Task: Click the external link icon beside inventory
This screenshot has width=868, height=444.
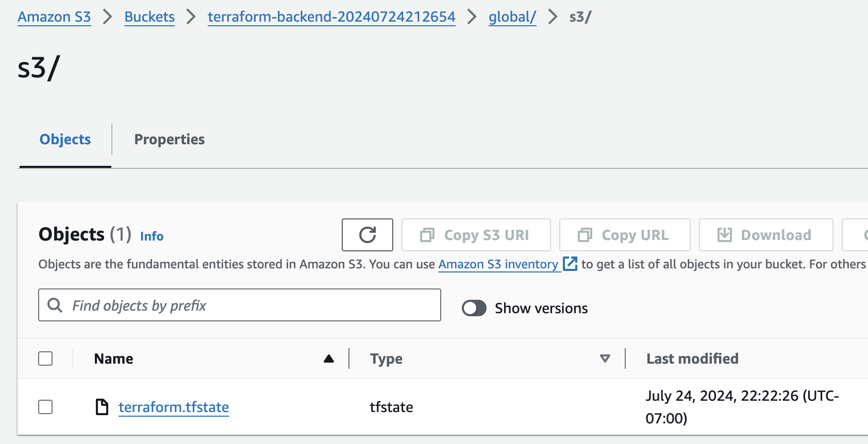Action: tap(570, 264)
